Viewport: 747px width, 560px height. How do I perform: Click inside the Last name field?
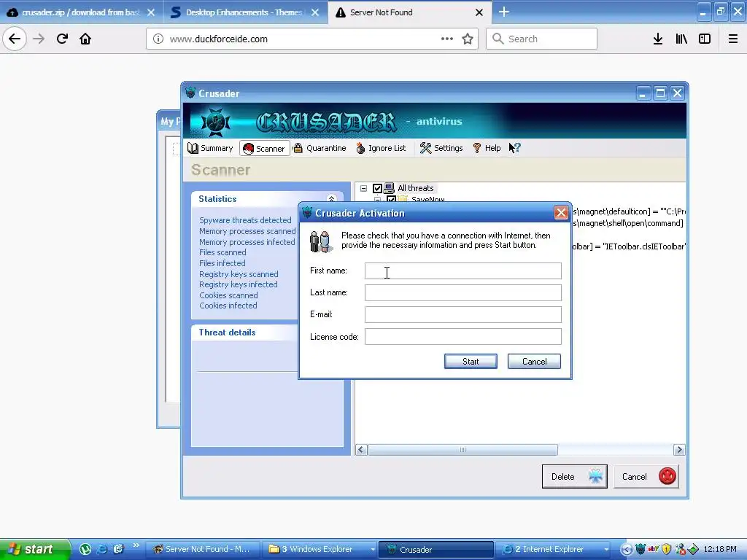click(462, 292)
